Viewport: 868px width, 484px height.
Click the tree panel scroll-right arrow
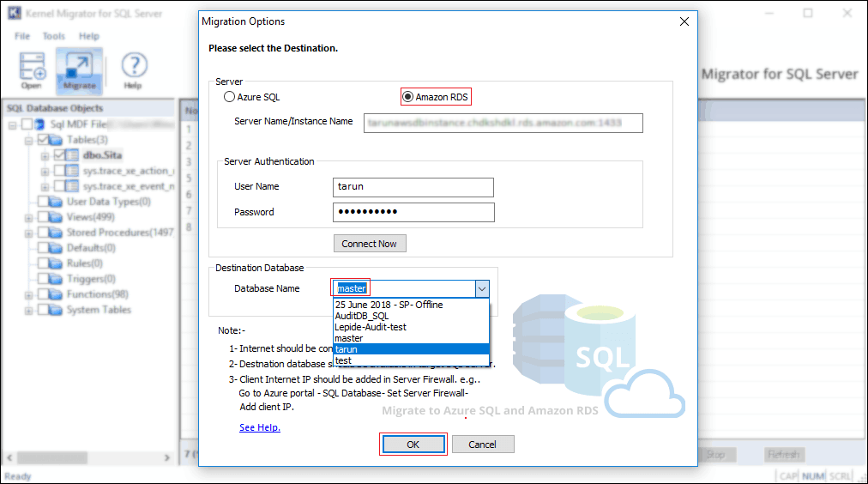click(167, 457)
